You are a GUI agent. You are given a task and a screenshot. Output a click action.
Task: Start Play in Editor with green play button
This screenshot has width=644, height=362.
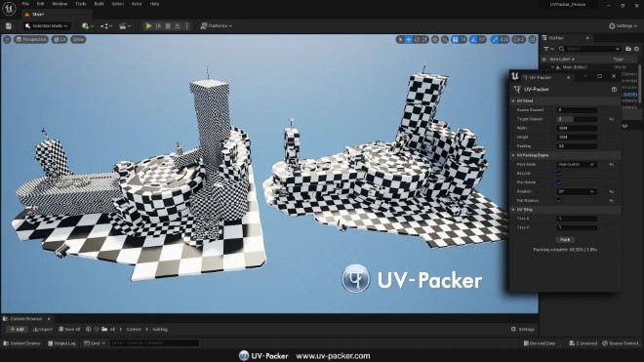[148, 26]
